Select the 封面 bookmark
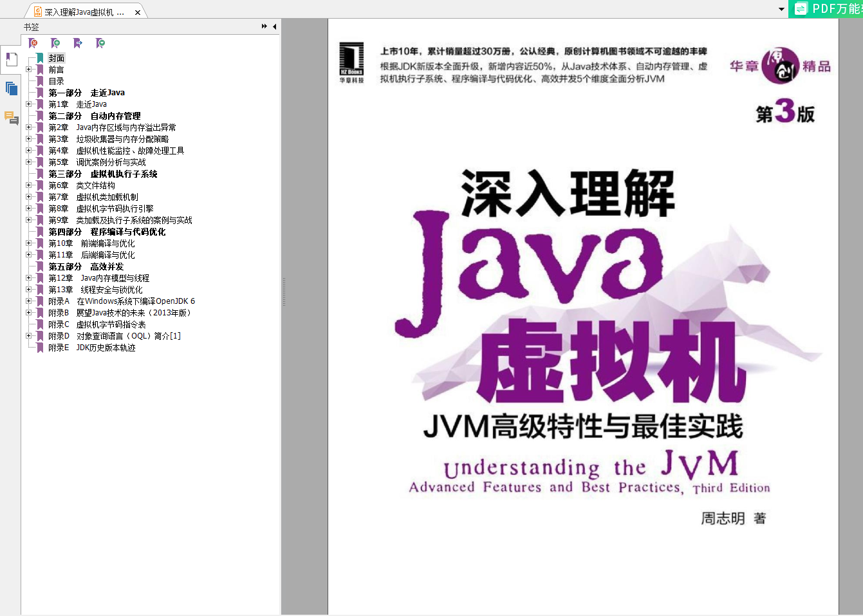 (57, 58)
